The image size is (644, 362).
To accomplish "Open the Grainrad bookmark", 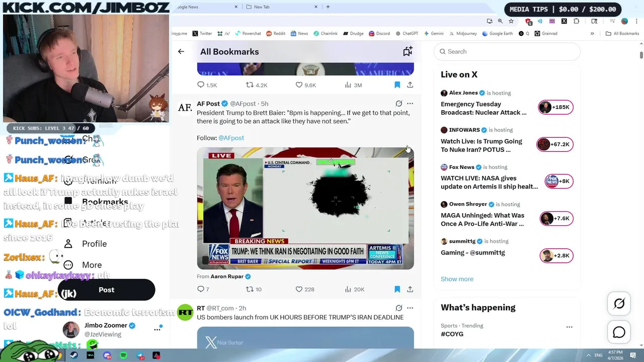I will (546, 34).
